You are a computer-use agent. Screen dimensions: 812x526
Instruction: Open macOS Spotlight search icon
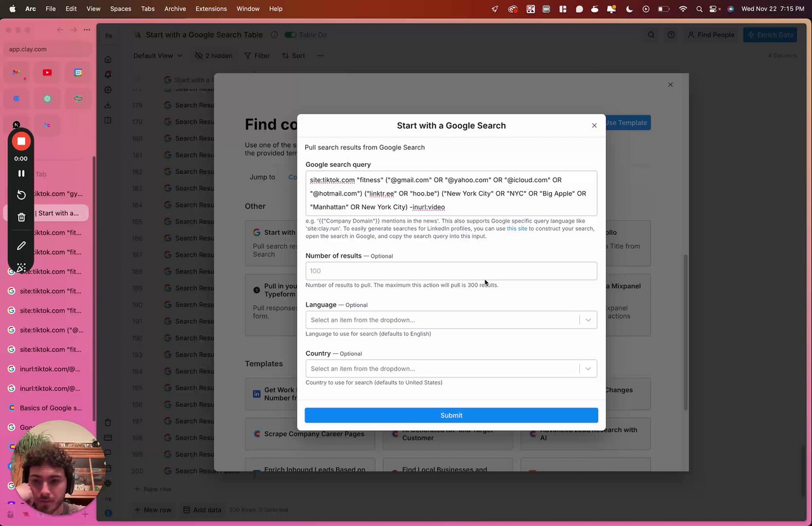pos(699,9)
